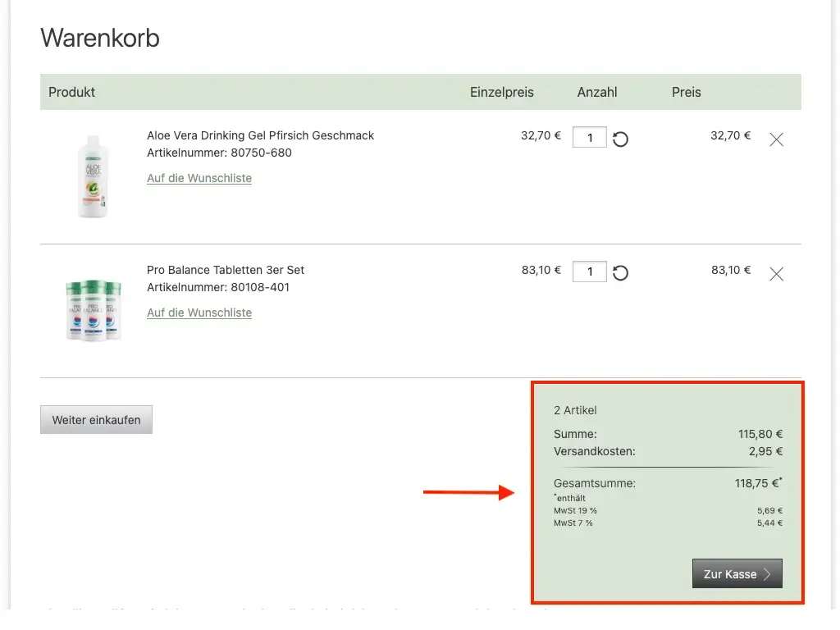Click the Produkt column header
The width and height of the screenshot is (840, 630).
point(72,92)
